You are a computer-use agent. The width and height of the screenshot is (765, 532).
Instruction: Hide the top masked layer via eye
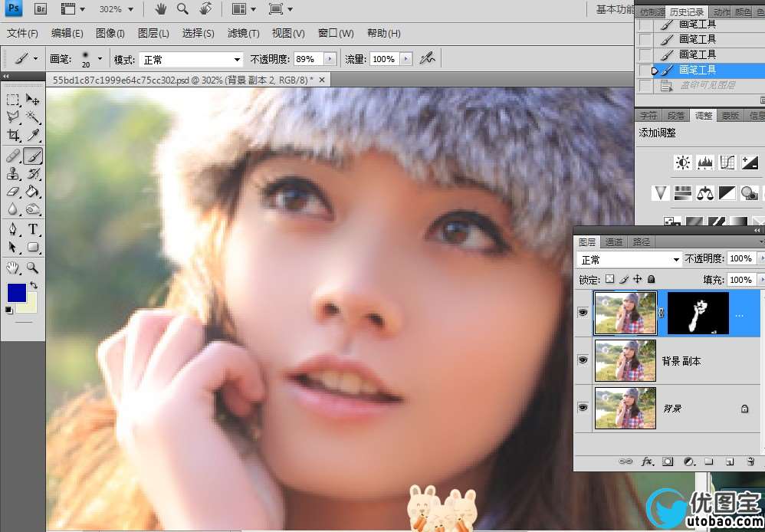(583, 312)
